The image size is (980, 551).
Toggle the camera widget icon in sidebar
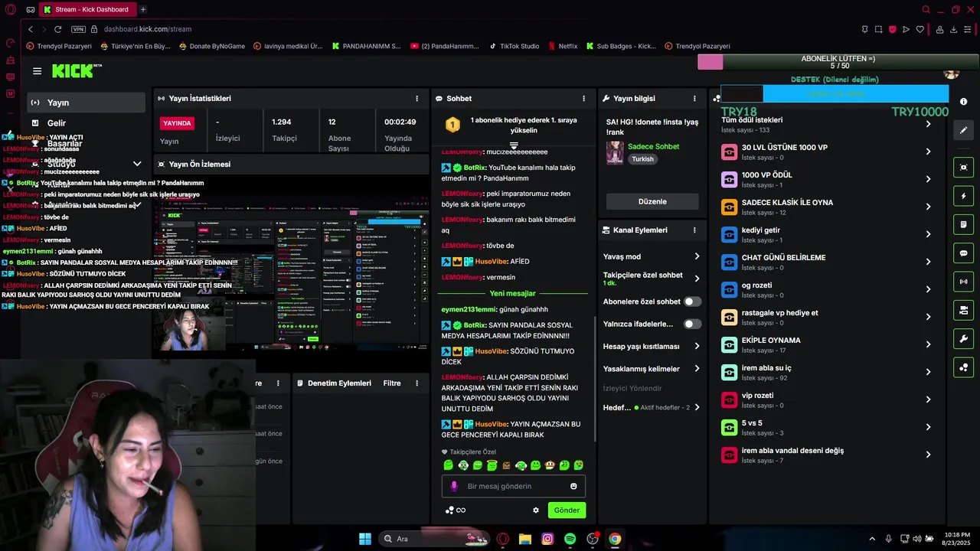click(963, 310)
